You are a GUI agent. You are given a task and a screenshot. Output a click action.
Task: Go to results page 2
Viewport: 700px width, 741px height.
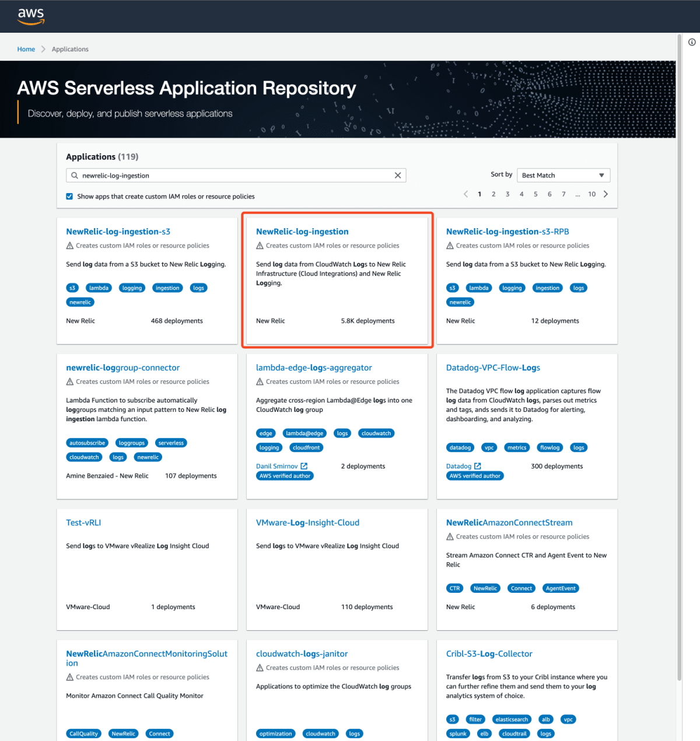point(494,194)
